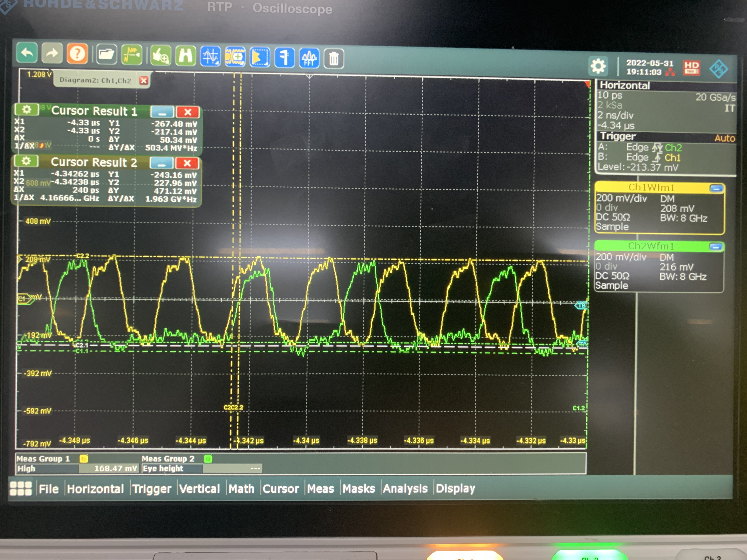Open the Display menu
This screenshot has height=560, width=747.
[x=455, y=488]
